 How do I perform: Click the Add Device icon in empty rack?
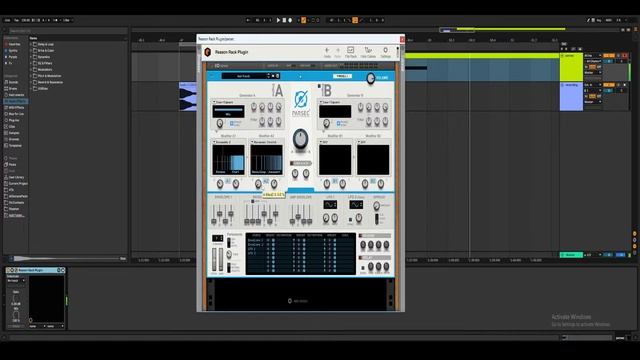289,301
